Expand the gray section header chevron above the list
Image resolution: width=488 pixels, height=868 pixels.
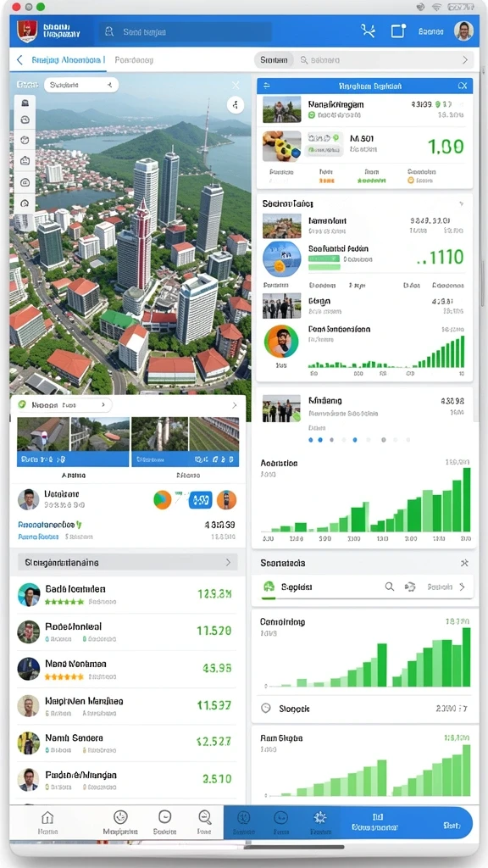click(228, 563)
